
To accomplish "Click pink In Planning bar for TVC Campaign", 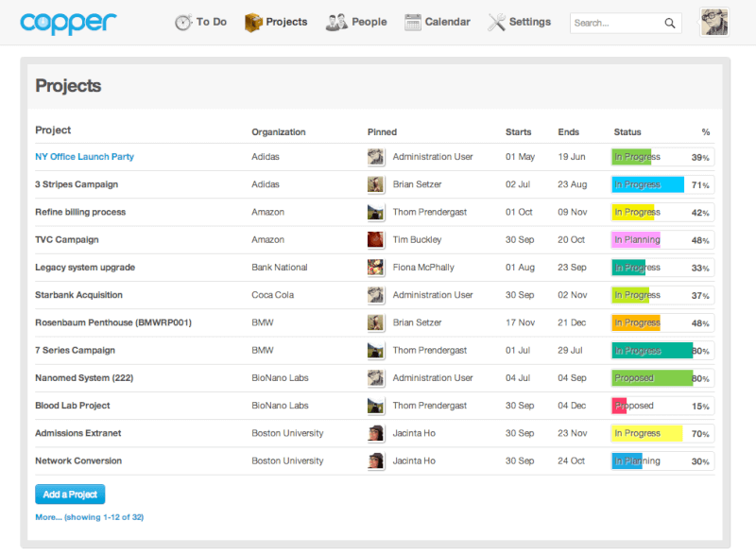I will 636,239.
